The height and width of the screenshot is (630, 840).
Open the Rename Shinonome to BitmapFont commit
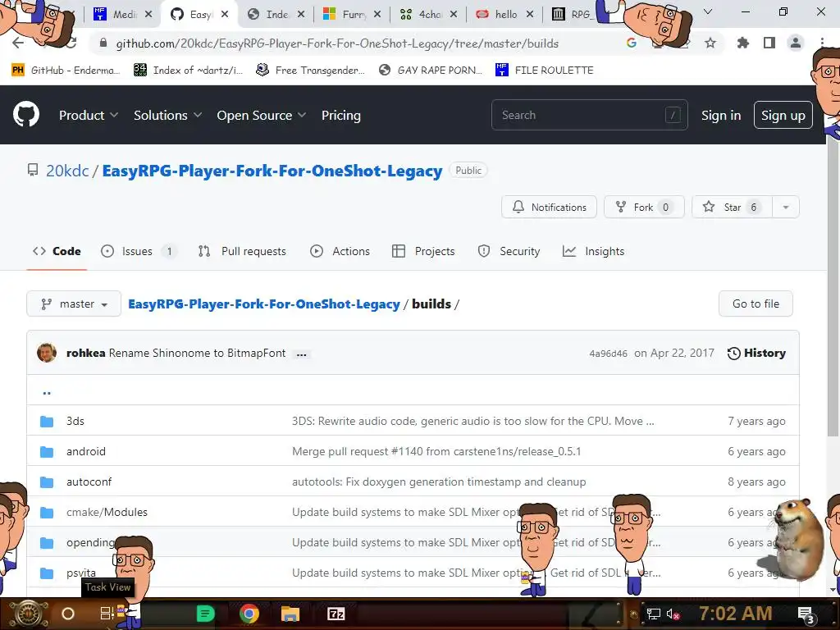point(197,353)
